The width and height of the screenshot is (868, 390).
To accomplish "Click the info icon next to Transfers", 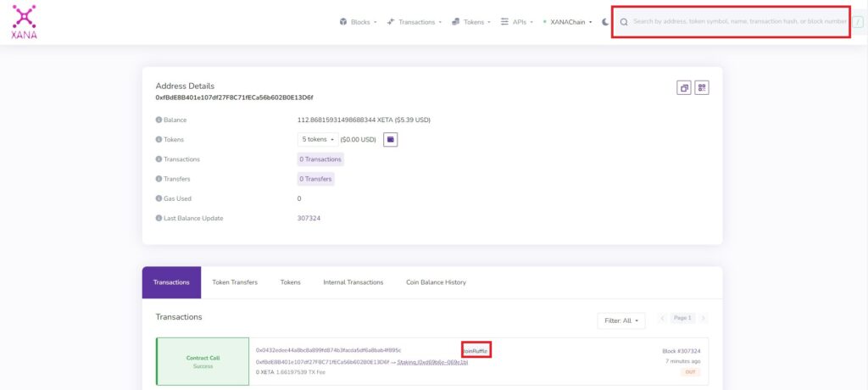I will tap(159, 179).
